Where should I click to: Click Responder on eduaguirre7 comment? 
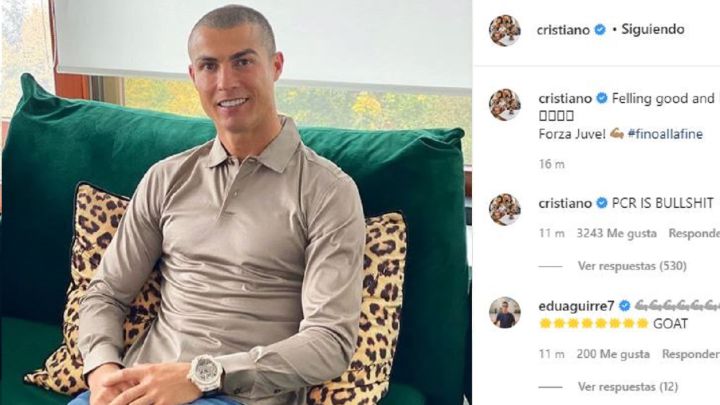click(691, 354)
